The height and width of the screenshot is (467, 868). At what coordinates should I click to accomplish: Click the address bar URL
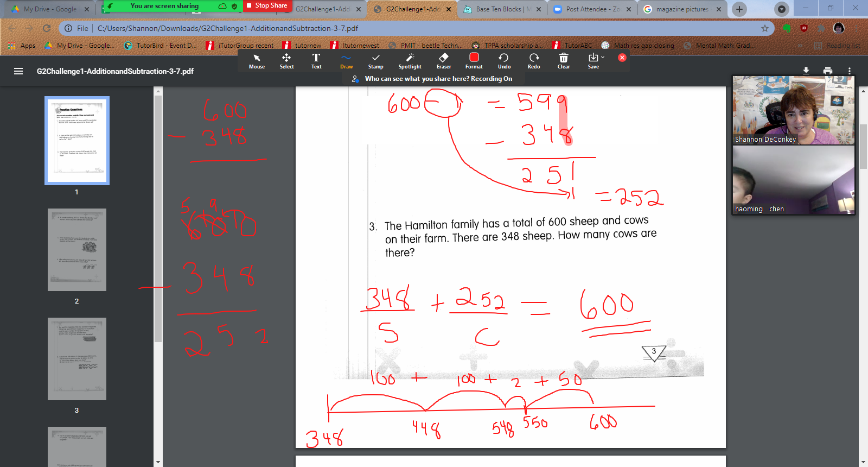pos(228,28)
